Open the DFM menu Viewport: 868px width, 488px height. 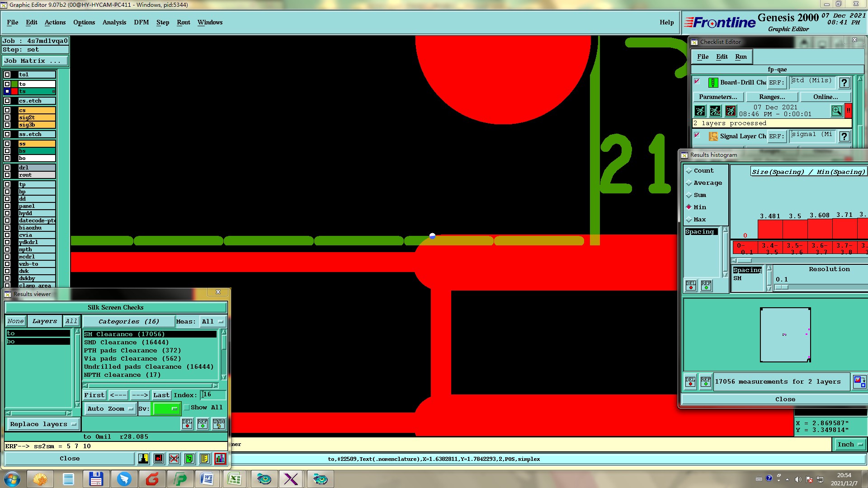[x=141, y=22]
